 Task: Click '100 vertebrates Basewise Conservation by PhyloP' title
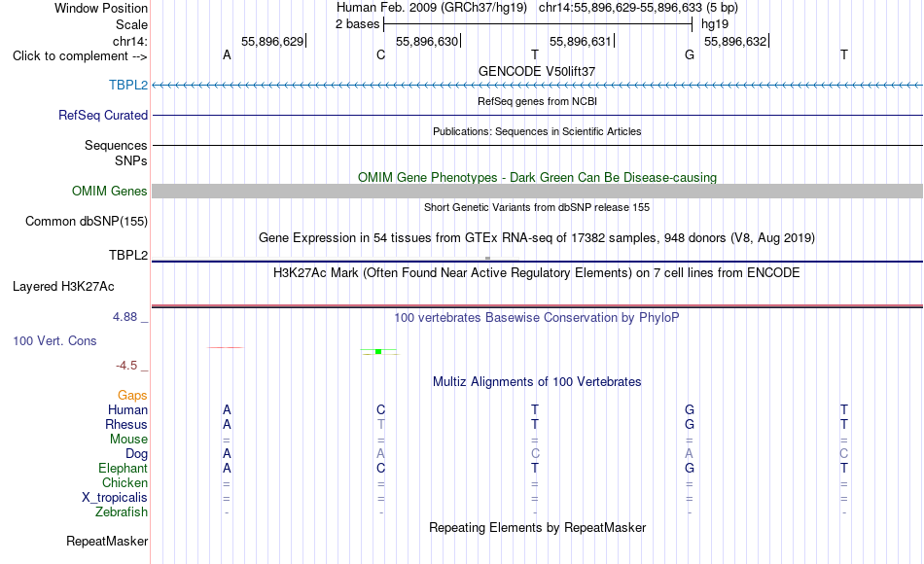[x=537, y=318]
